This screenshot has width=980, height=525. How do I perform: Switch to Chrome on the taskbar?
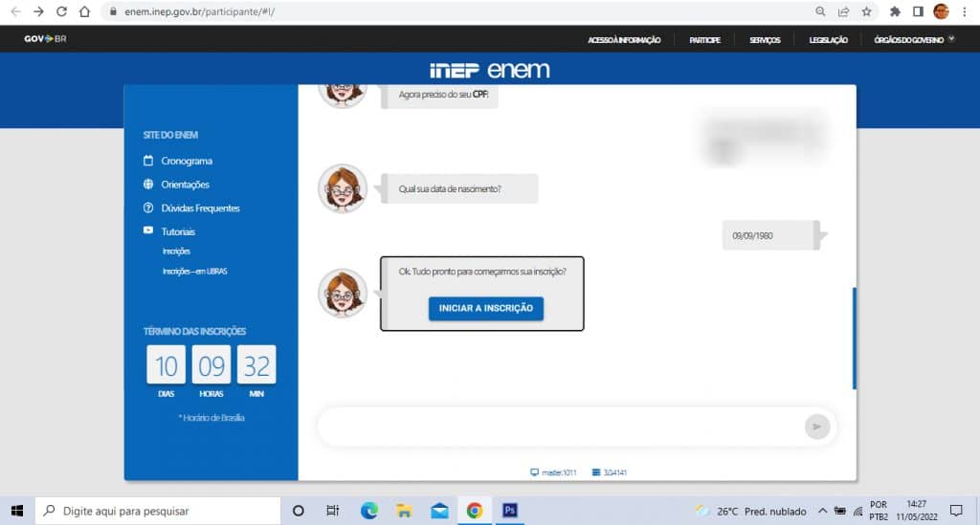tap(475, 511)
